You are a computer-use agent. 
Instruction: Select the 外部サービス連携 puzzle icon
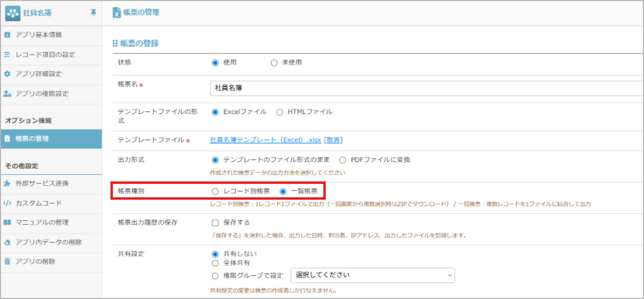(x=7, y=184)
